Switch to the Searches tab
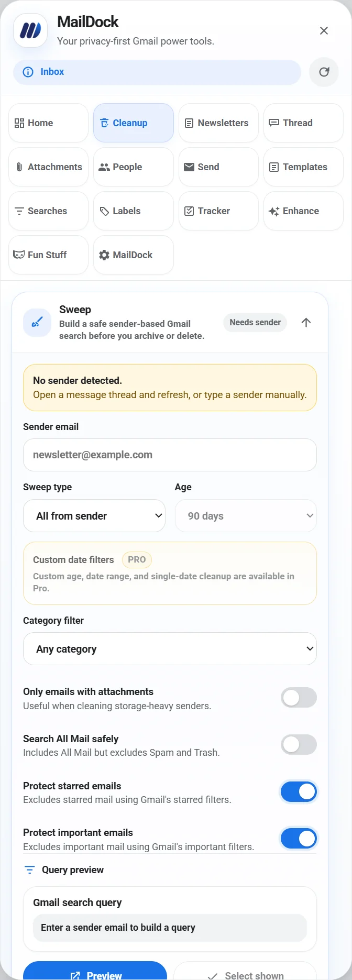 point(48,211)
